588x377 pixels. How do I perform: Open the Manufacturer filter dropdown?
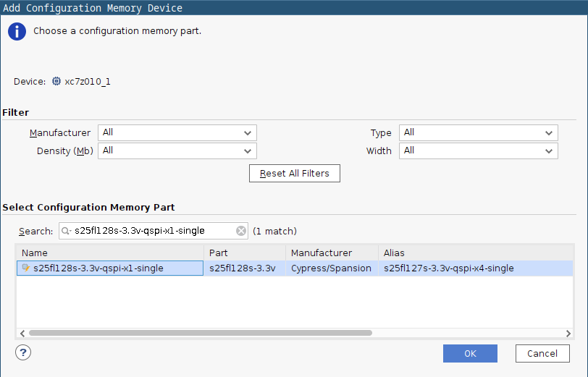tap(177, 132)
